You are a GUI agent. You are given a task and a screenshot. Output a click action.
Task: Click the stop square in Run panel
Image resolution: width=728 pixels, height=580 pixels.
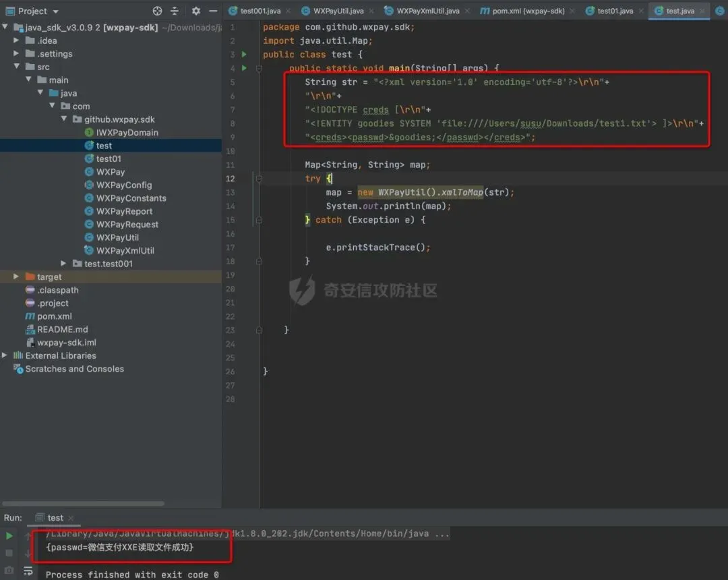click(9, 553)
